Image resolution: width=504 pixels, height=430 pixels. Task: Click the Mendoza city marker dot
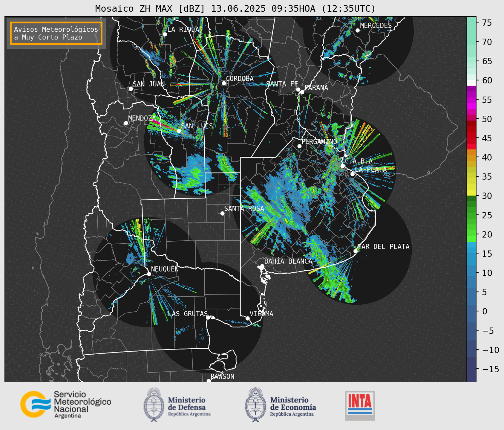(x=126, y=123)
